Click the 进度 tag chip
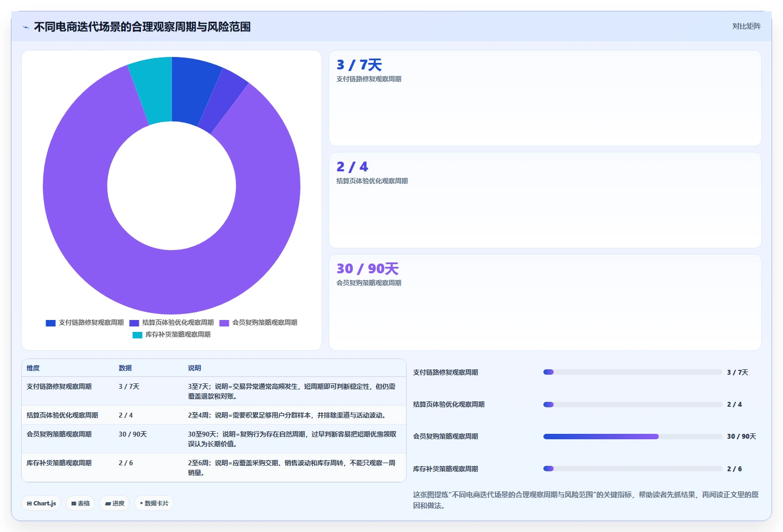Viewport: 783px width, 532px height. point(114,503)
